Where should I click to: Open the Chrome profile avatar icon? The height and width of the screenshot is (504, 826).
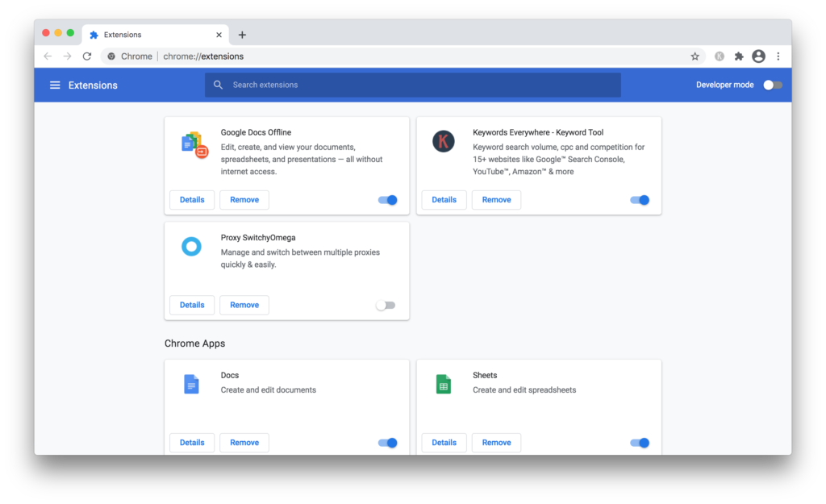pos(758,56)
